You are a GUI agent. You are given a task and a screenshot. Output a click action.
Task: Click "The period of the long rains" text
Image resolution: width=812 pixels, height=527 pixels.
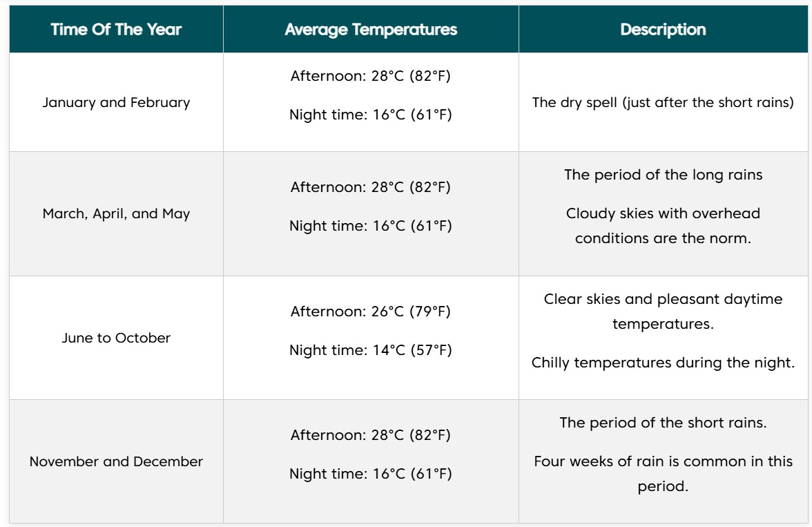pos(663,175)
